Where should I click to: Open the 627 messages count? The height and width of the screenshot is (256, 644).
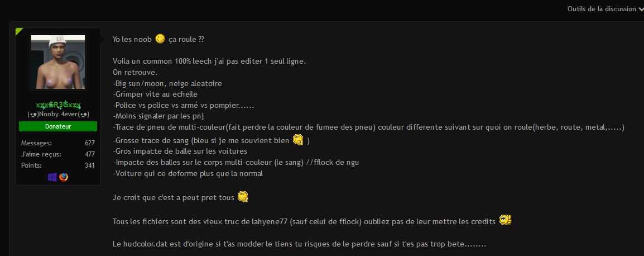(90, 143)
